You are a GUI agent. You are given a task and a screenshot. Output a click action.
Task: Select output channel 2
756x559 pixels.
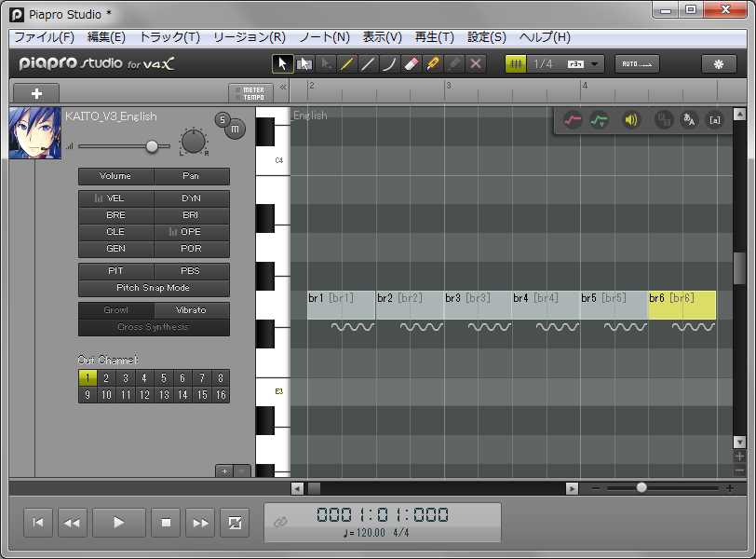(106, 377)
